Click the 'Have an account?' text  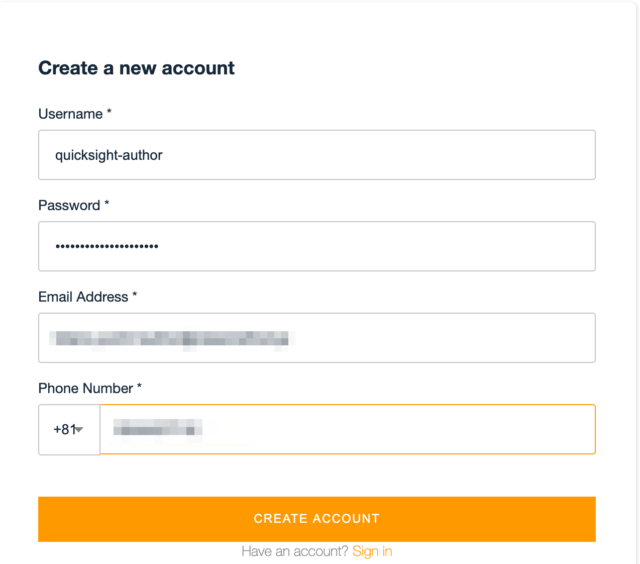click(294, 551)
